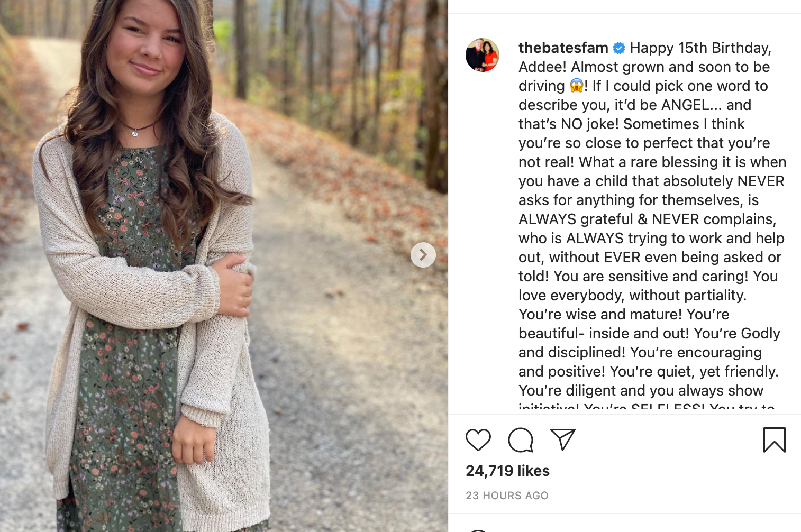Viewport: 801px width, 532px height.
Task: Like the post with the heart icon
Action: click(x=478, y=440)
